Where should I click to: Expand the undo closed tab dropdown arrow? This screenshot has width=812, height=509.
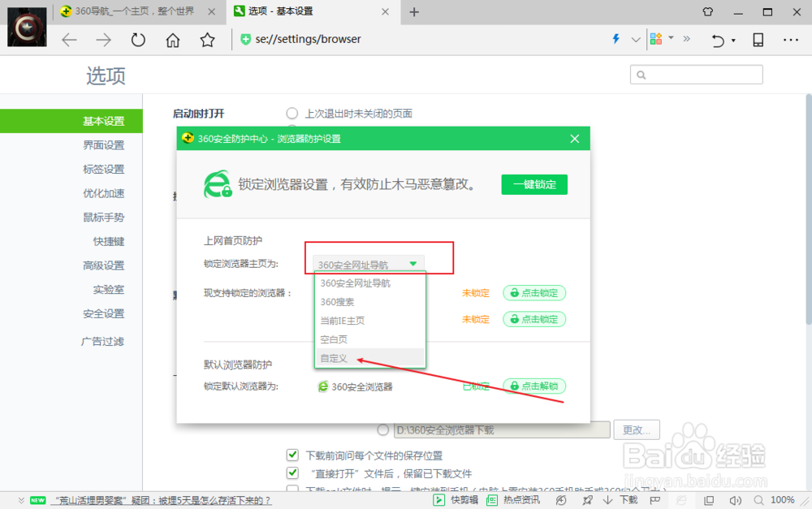[733, 41]
